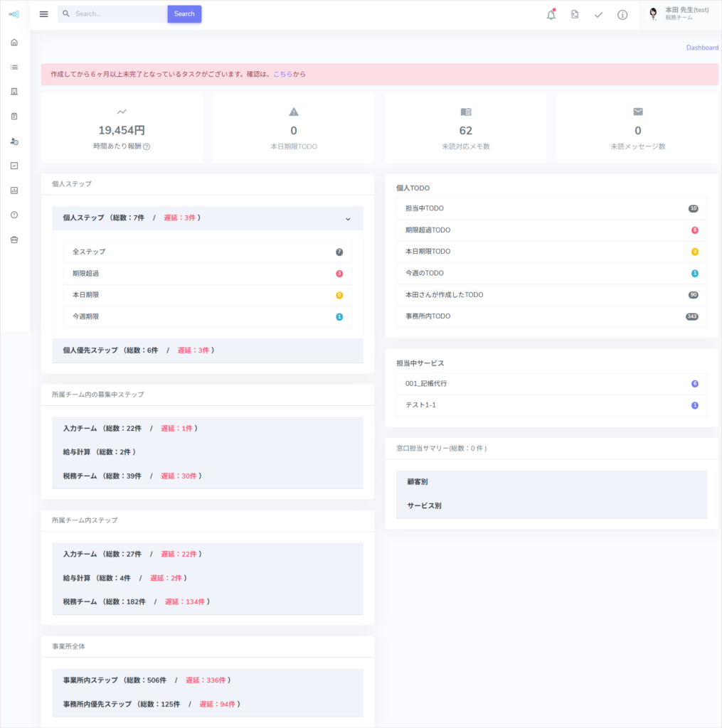Screen dimensions: 722x728
Task: Open the 期限超過TODO list item
Action: click(551, 230)
